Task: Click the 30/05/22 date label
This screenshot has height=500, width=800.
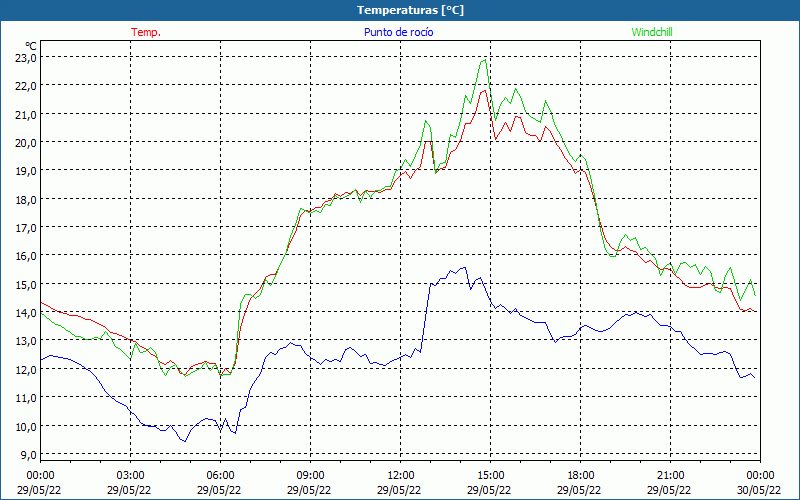Action: pyautogui.click(x=759, y=490)
